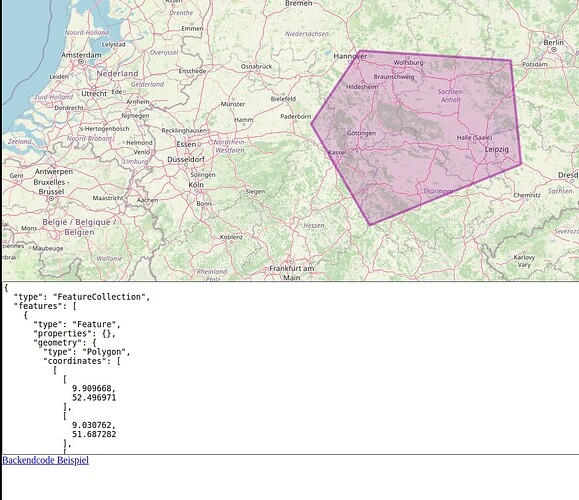Click the Hannover city label
This screenshot has height=500, width=579.
pyautogui.click(x=350, y=56)
